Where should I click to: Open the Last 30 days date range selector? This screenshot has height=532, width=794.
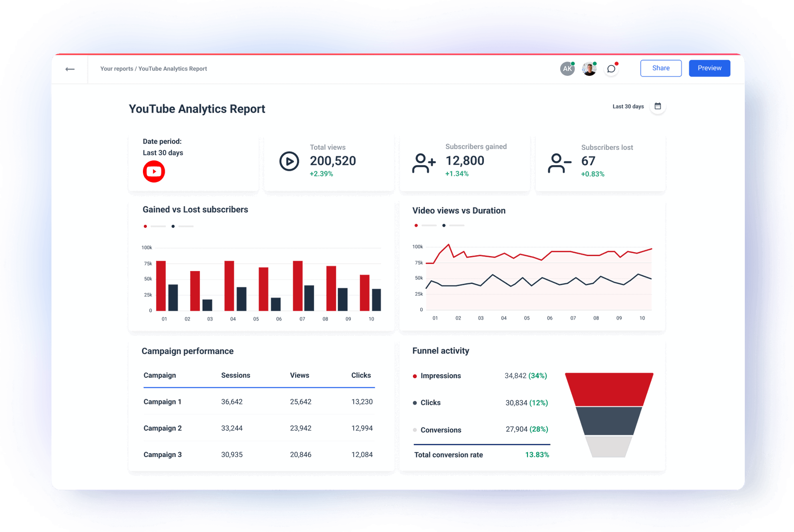pos(628,106)
